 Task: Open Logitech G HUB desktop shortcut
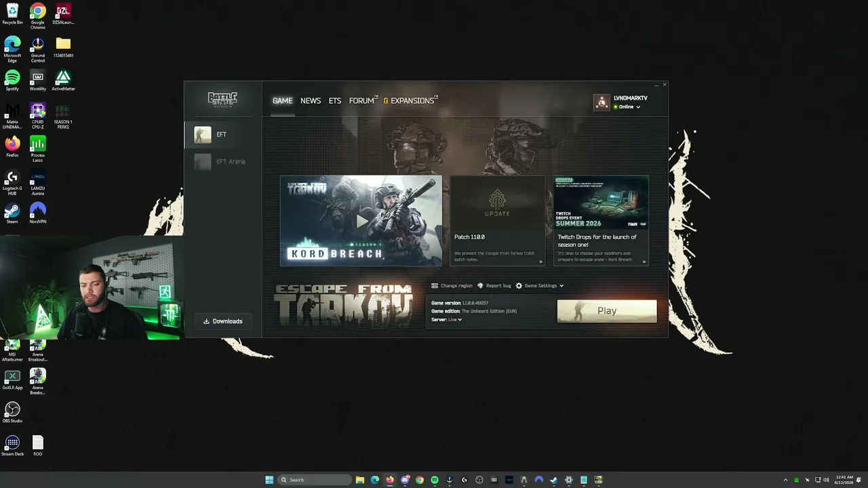click(x=12, y=182)
